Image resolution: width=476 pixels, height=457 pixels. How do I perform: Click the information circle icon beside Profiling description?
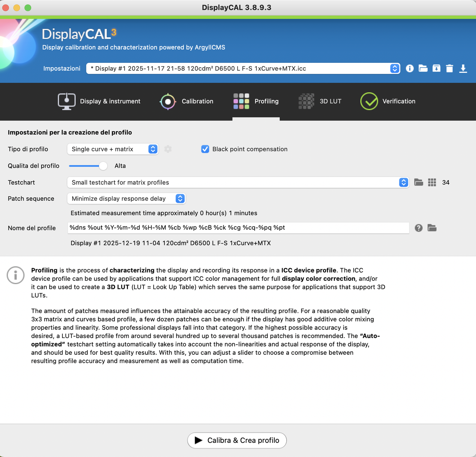click(x=16, y=275)
